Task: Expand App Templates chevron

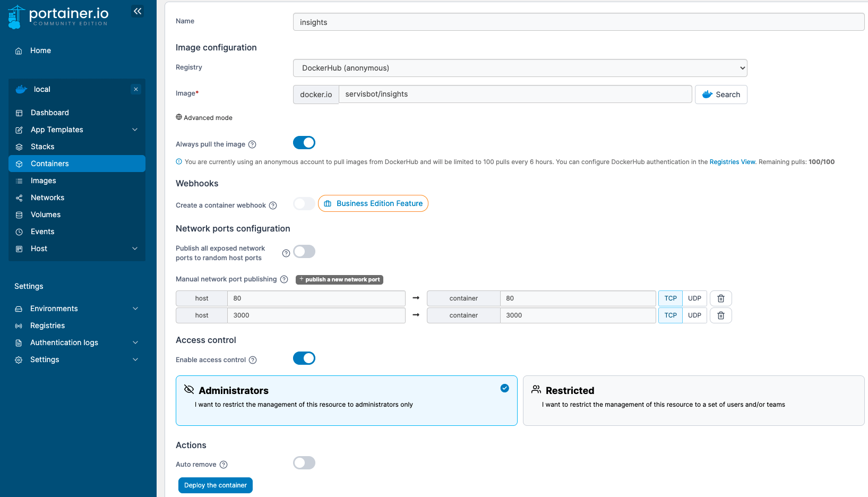Action: coord(135,130)
